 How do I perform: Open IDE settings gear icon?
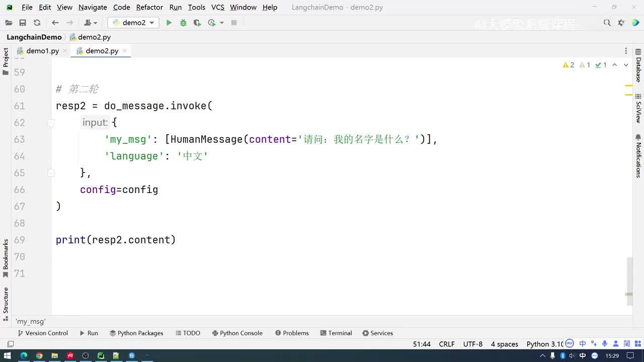pos(621,23)
